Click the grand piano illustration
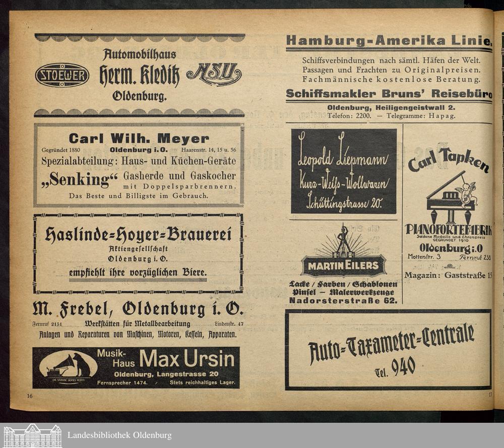 click(x=450, y=193)
